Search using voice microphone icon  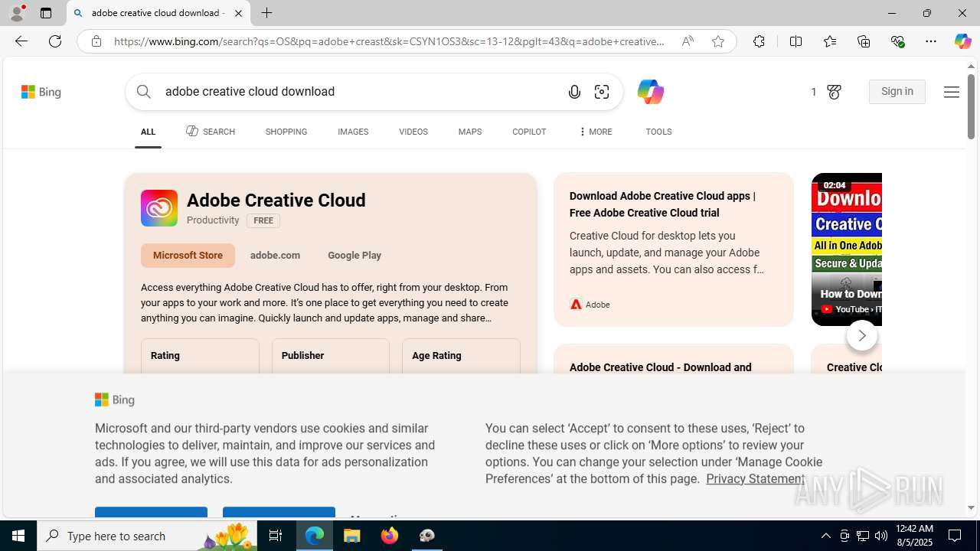coord(574,92)
